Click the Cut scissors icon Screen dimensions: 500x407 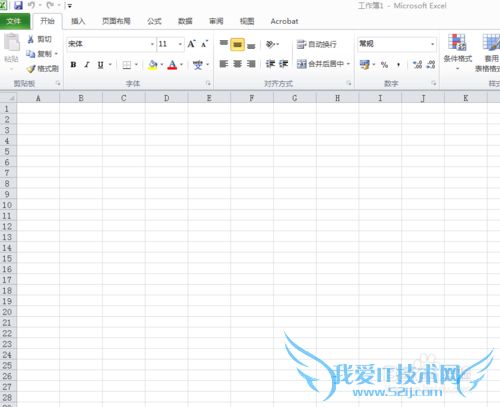pyautogui.click(x=31, y=39)
